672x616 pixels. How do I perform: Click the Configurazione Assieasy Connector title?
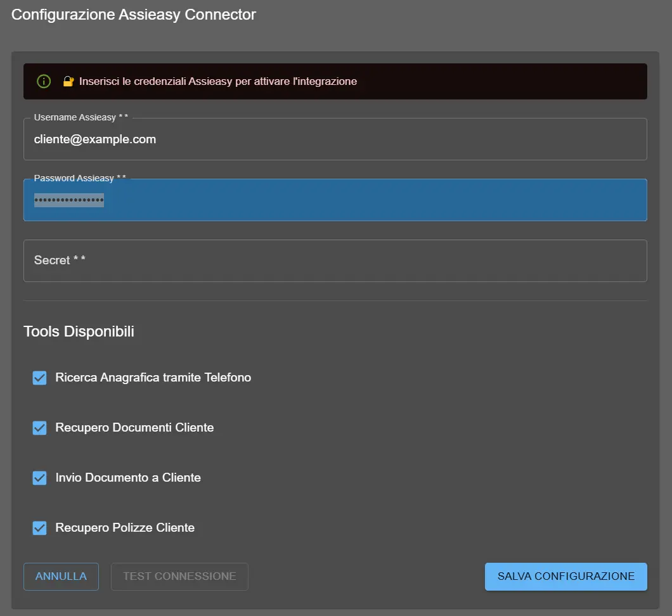click(132, 14)
